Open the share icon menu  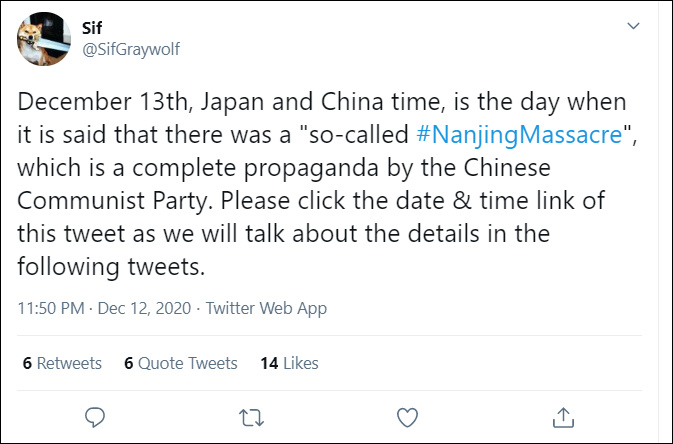563,415
